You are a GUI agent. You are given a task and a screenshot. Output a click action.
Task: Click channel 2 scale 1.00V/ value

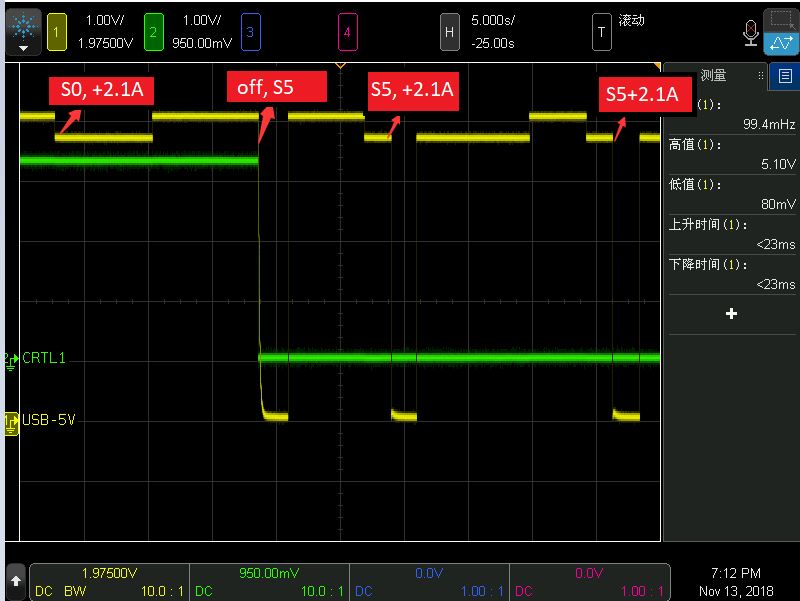click(x=202, y=20)
